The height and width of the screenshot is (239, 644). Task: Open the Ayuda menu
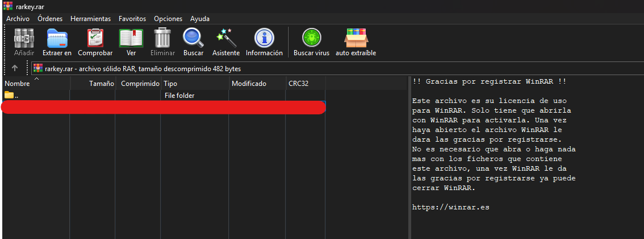tap(199, 19)
